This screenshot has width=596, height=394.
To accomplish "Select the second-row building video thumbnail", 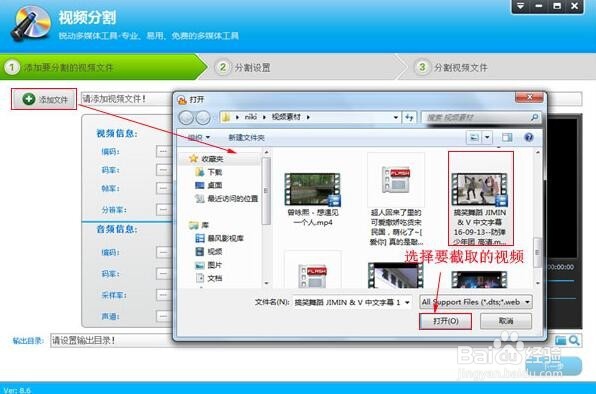I will coord(395,274).
